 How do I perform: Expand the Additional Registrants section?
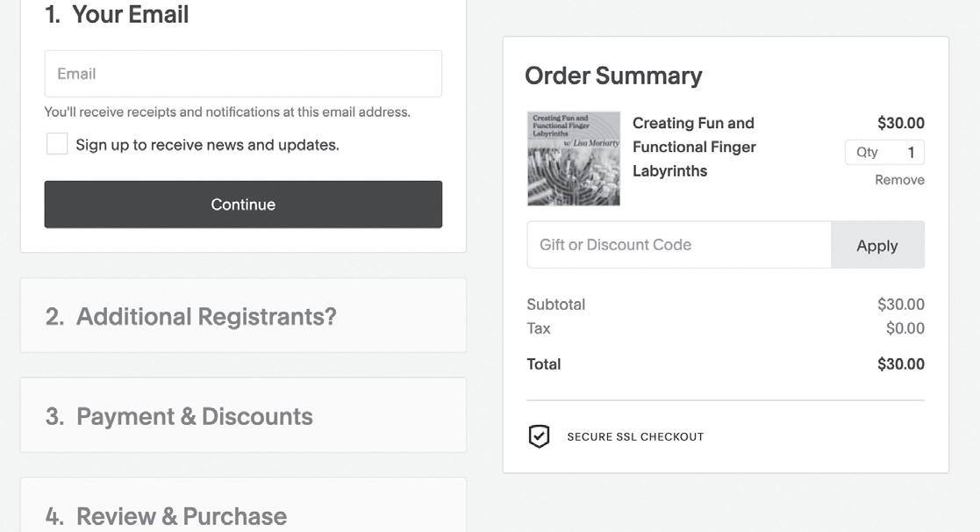[190, 316]
